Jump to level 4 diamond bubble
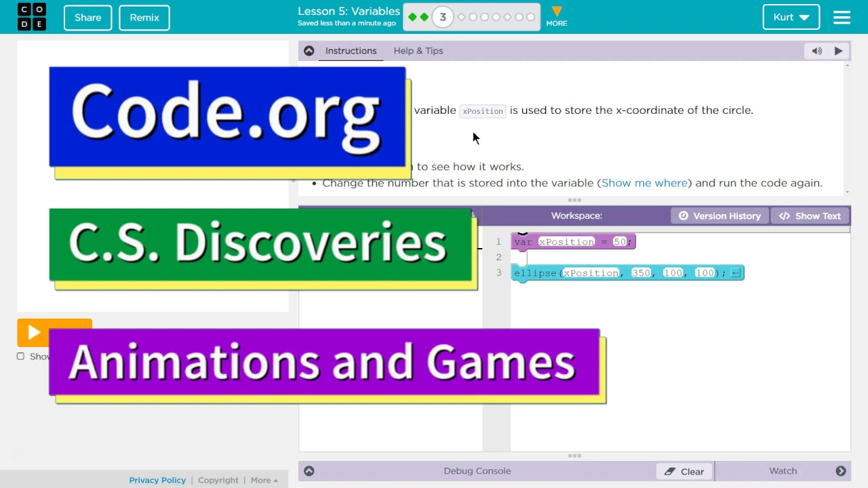868x488 pixels. point(462,17)
